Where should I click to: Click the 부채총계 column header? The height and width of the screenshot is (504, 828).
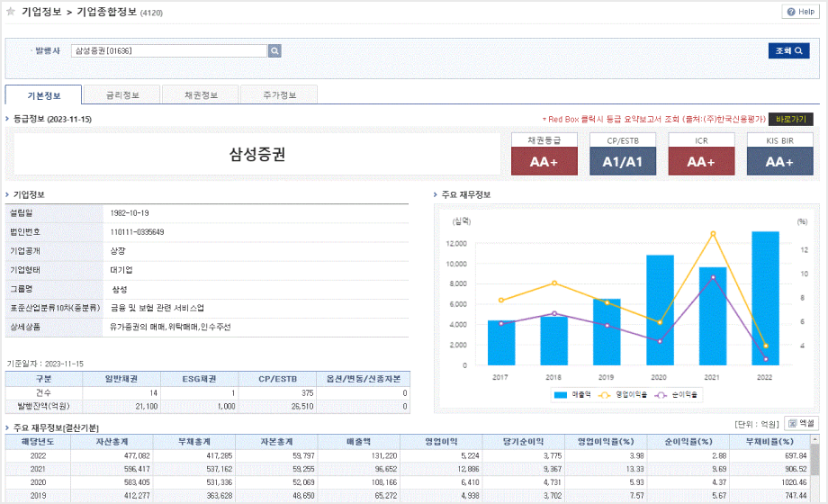194,442
